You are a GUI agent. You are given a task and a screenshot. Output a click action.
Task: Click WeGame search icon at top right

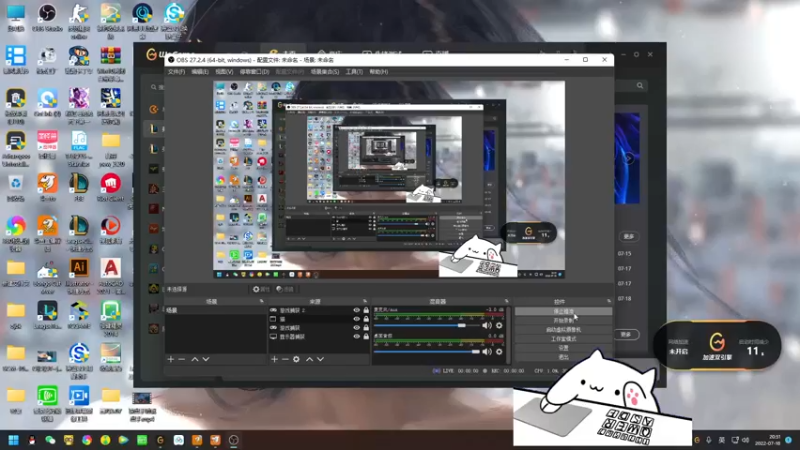coord(640,86)
